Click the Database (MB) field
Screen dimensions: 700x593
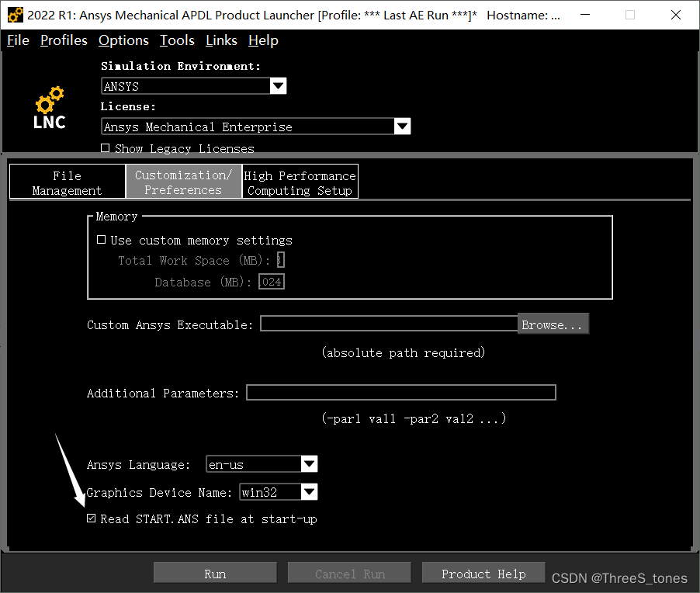click(272, 282)
